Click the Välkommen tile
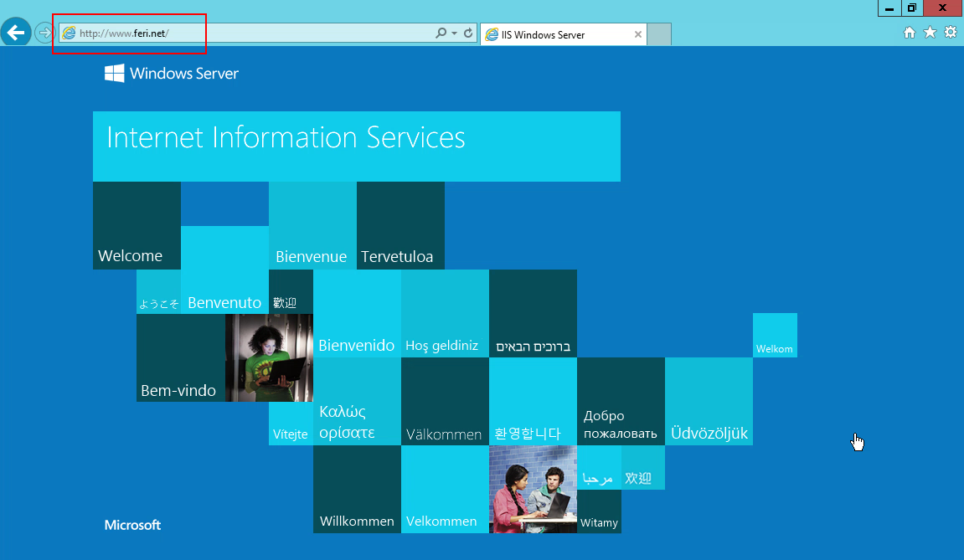964x560 pixels. tap(445, 402)
